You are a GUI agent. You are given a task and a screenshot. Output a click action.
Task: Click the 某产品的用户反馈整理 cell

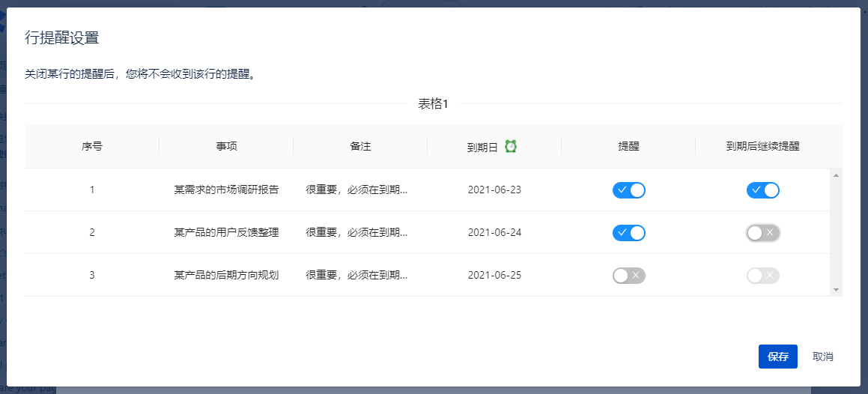pos(226,232)
